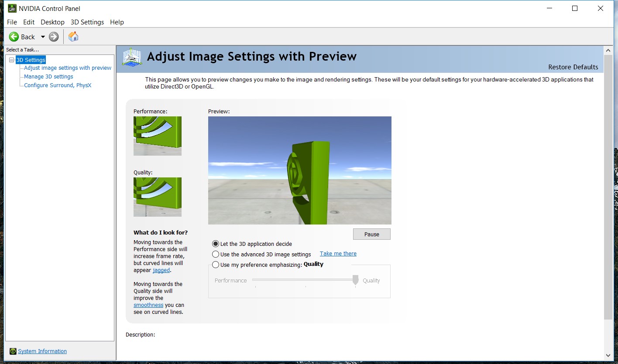The width and height of the screenshot is (618, 364).
Task: Open the System Information link
Action: pos(42,351)
